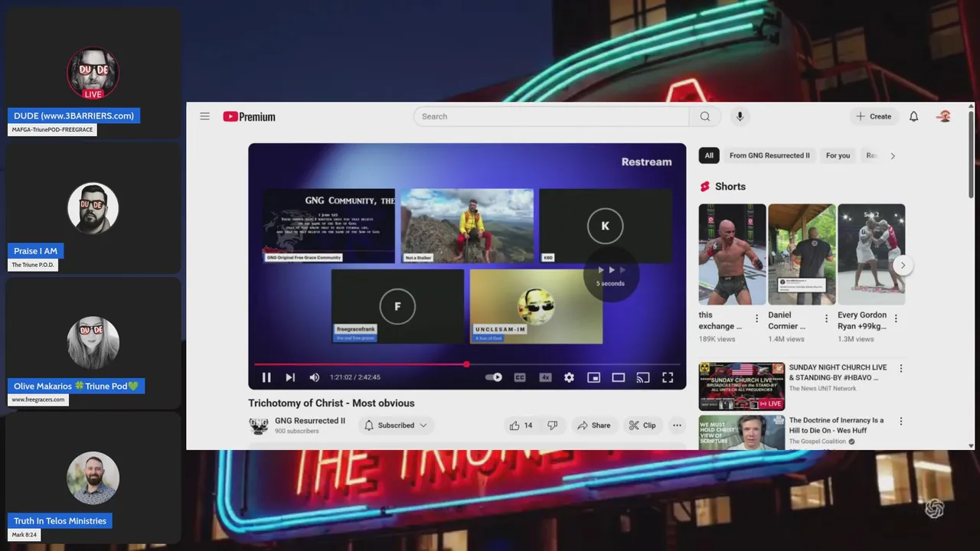Mute the player volume
The height and width of the screenshot is (551, 980).
tap(314, 377)
